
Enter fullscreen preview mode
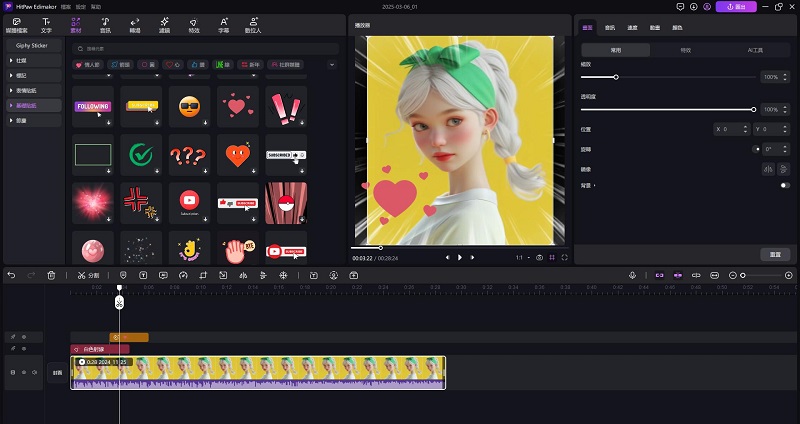click(x=564, y=257)
